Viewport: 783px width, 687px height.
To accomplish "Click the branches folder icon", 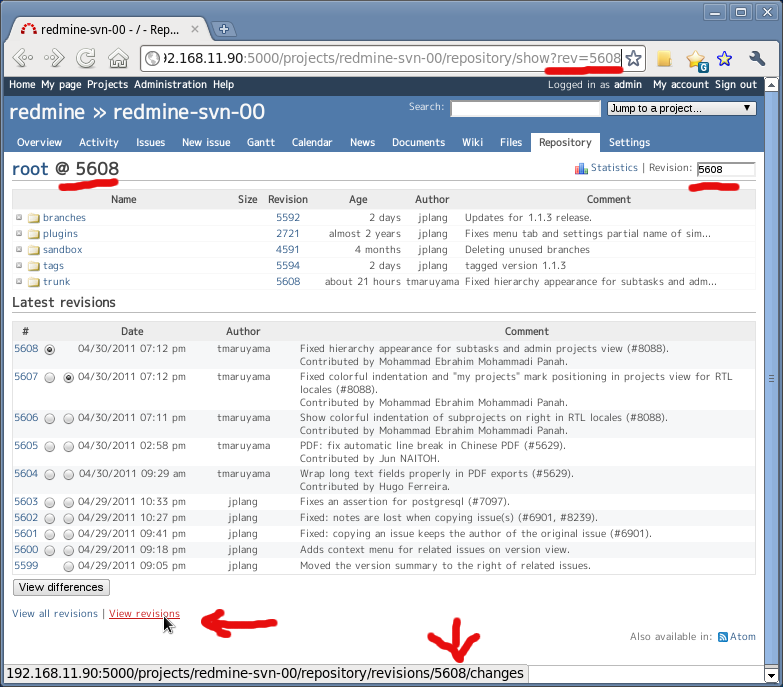I will (x=33, y=218).
